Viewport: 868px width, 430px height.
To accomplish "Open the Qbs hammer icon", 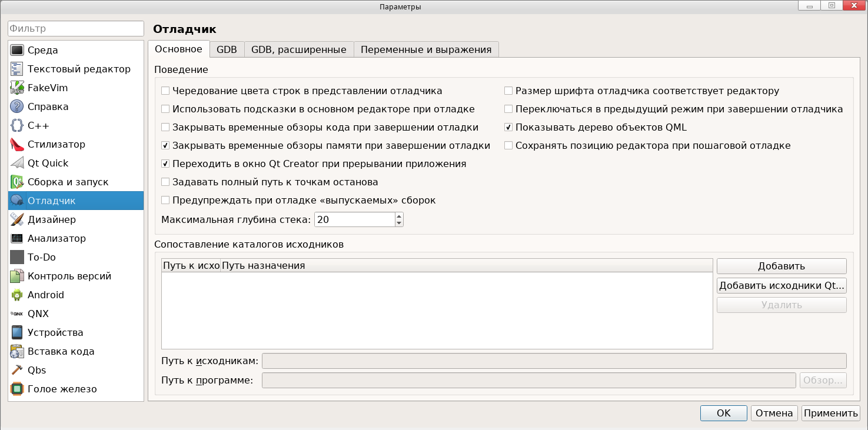I will tap(17, 370).
